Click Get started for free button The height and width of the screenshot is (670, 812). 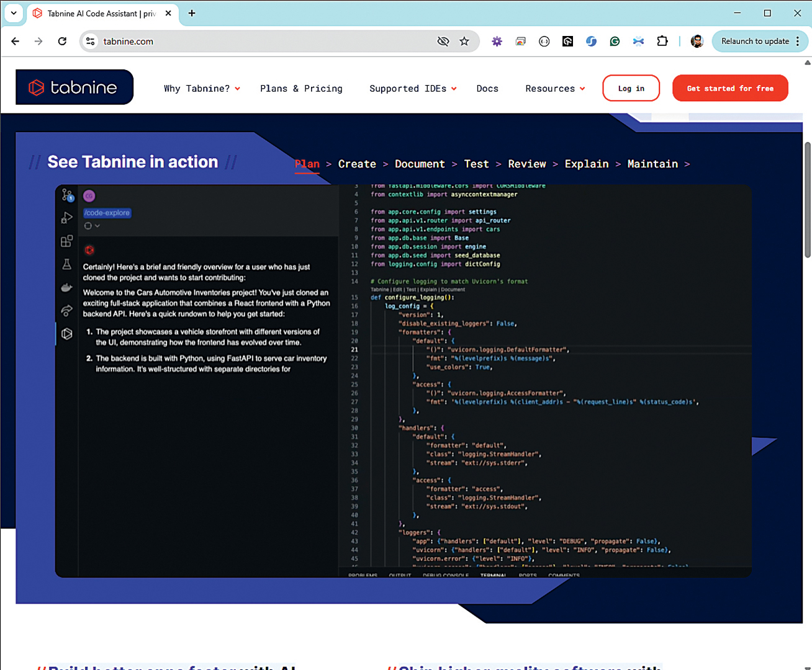(x=730, y=89)
